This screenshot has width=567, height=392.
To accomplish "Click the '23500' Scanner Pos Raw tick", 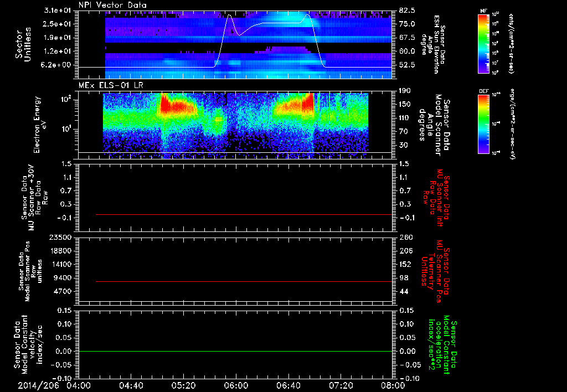I will point(60,238).
